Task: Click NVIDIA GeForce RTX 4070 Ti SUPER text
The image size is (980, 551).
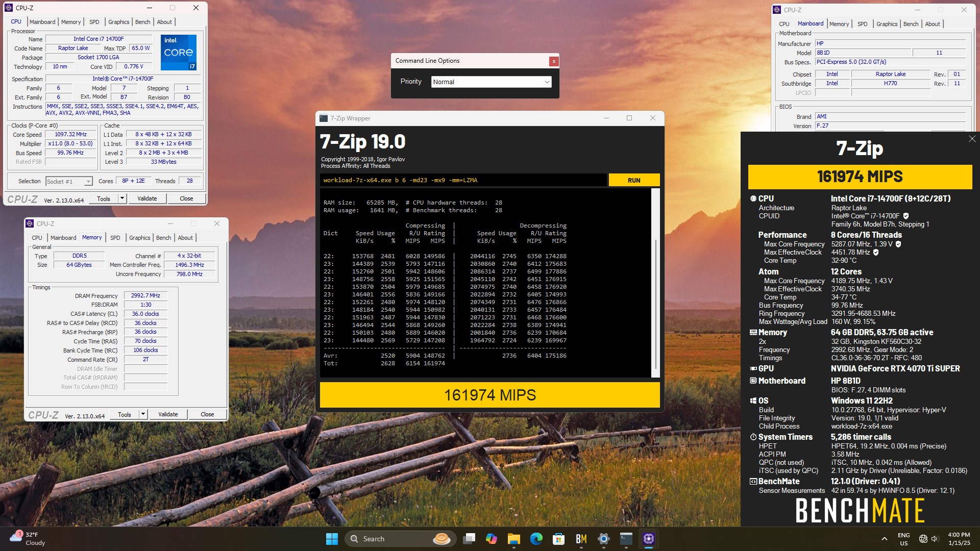Action: (895, 368)
